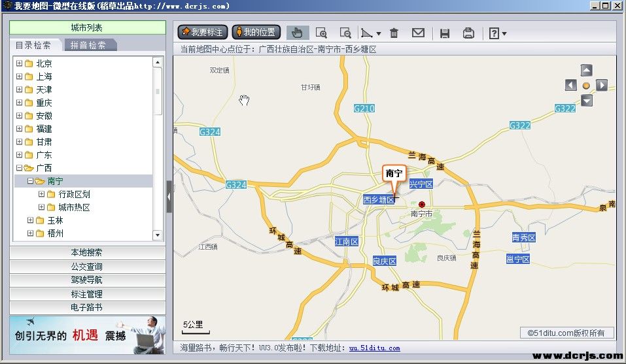This screenshot has width=626, height=364.
Task: Click the city list scrollbar down arrow
Action: point(158,234)
